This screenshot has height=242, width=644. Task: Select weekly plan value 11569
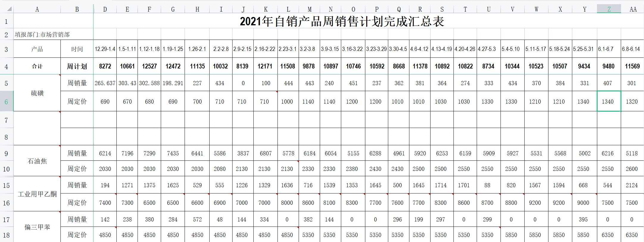632,66
